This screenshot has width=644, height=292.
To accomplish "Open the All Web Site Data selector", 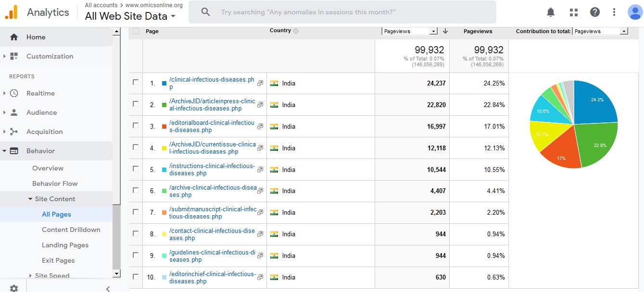I will click(130, 16).
